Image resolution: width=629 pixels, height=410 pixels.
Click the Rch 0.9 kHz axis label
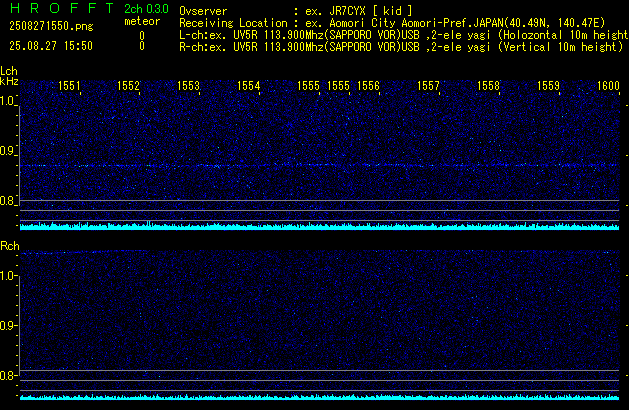click(7, 325)
